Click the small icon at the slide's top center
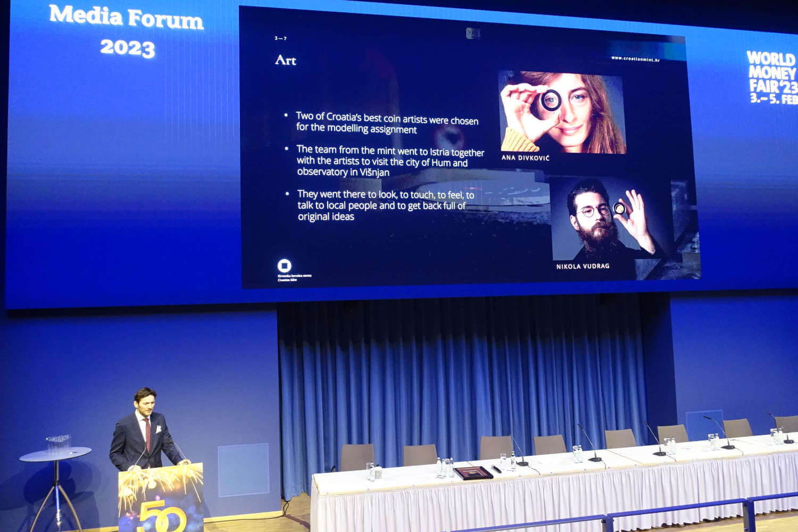The height and width of the screenshot is (532, 798). click(472, 34)
